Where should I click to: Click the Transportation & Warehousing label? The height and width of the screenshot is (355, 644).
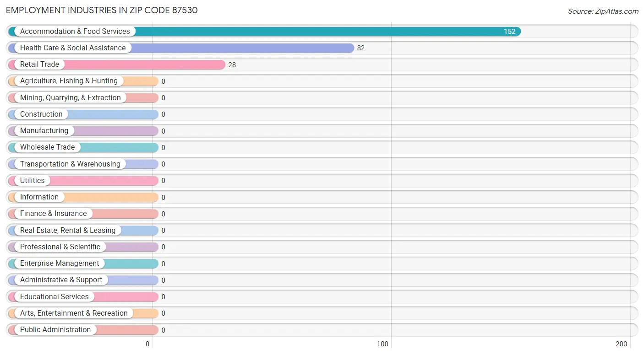point(70,164)
